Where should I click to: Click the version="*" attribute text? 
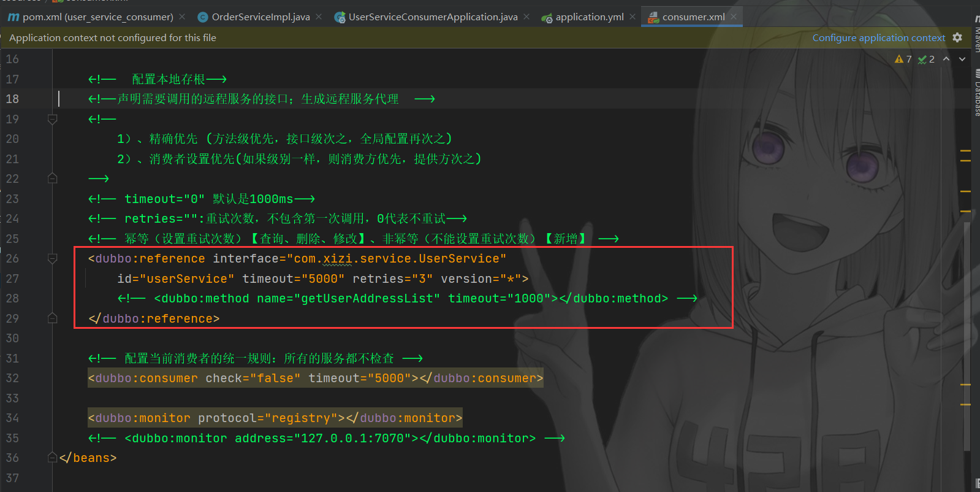[x=481, y=279]
